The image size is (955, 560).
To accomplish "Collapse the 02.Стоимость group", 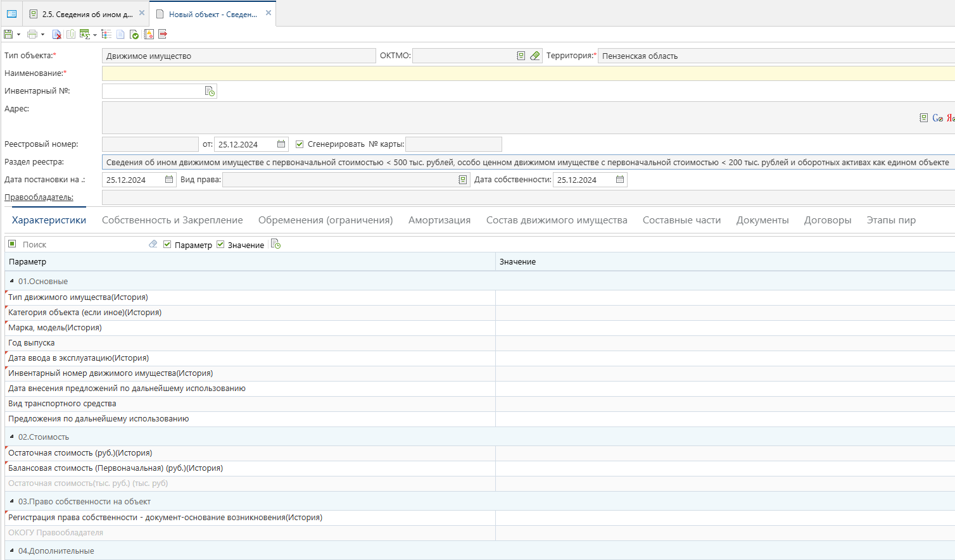I will [12, 437].
